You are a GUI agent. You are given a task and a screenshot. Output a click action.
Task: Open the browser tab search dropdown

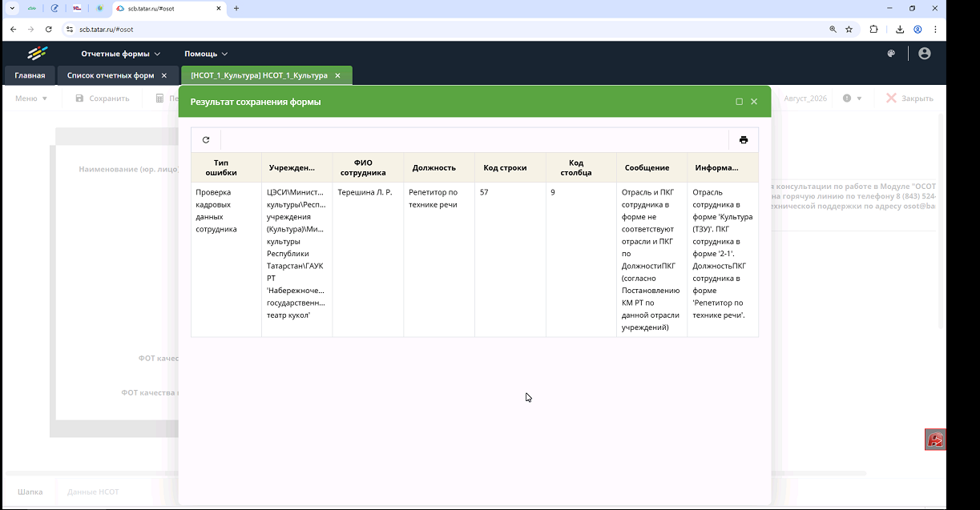click(x=13, y=8)
